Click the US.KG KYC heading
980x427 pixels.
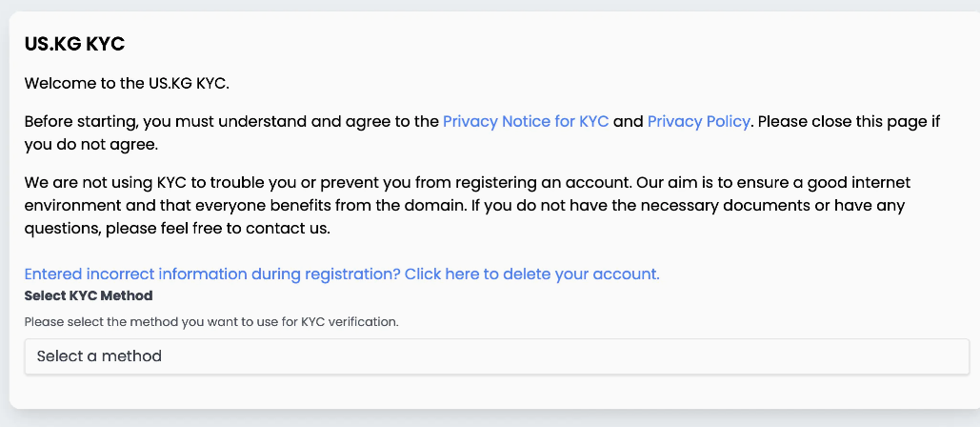(74, 44)
